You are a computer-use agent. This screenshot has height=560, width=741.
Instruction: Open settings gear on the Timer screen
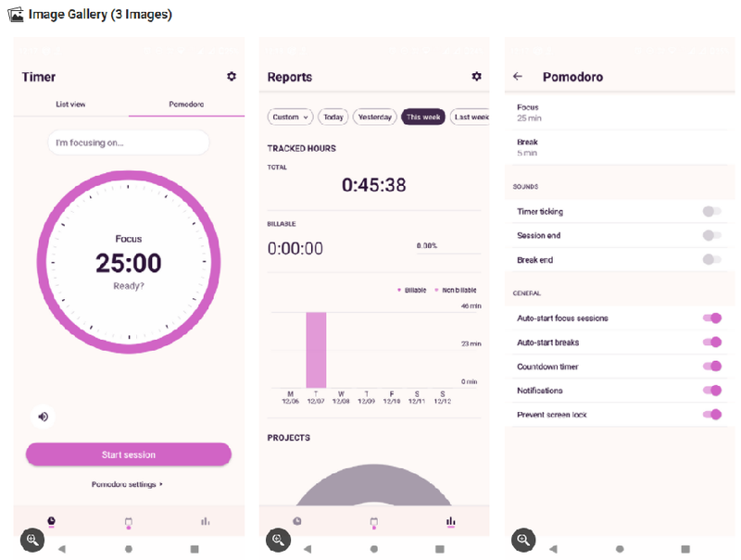click(x=231, y=76)
